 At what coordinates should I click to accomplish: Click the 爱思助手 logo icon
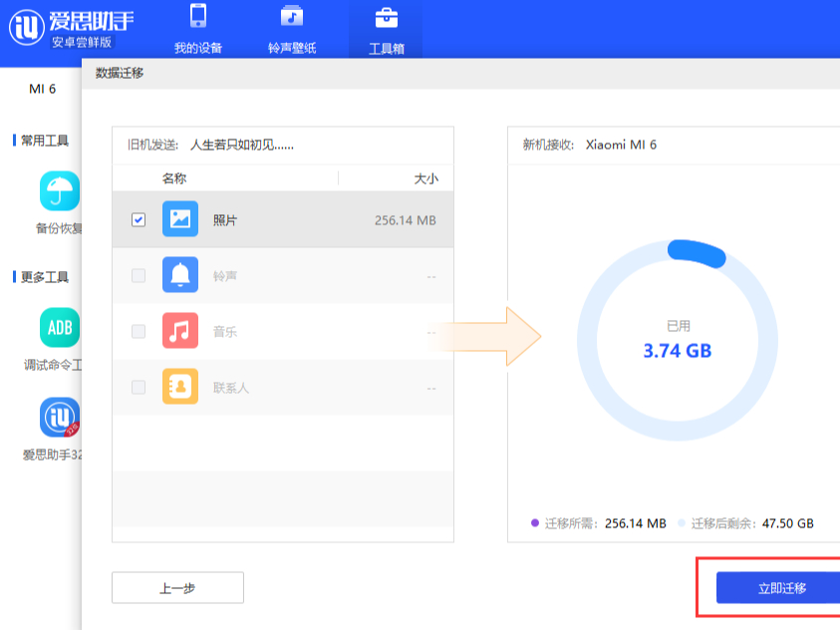[x=26, y=27]
